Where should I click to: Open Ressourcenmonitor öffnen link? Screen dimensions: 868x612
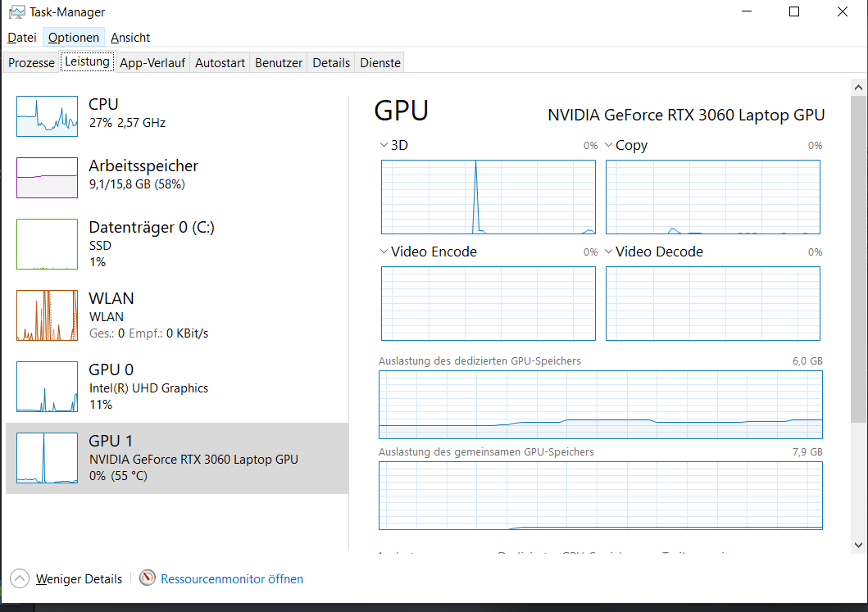point(232,578)
